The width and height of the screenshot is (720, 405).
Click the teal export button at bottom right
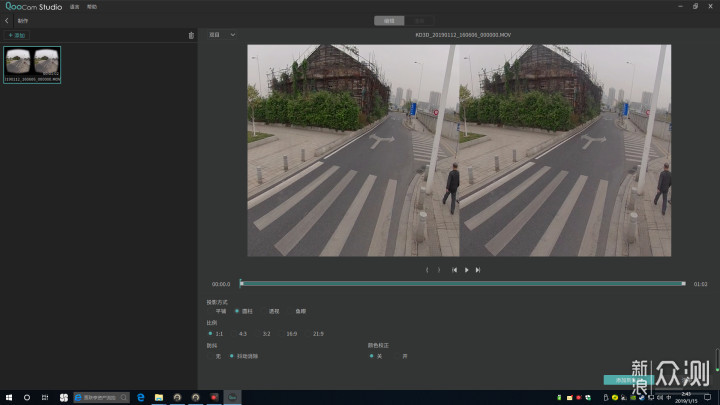628,380
